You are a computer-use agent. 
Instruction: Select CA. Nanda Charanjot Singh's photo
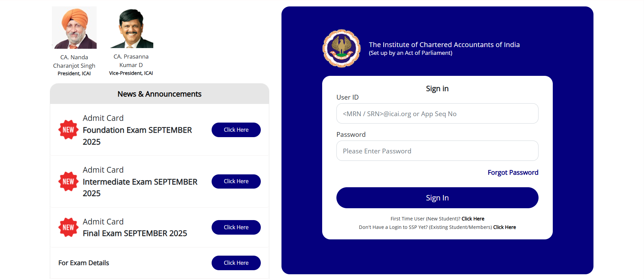click(74, 27)
